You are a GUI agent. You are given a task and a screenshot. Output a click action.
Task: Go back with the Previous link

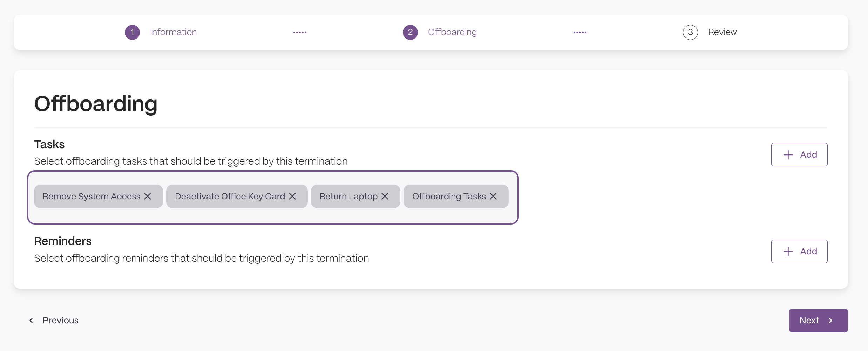click(53, 320)
